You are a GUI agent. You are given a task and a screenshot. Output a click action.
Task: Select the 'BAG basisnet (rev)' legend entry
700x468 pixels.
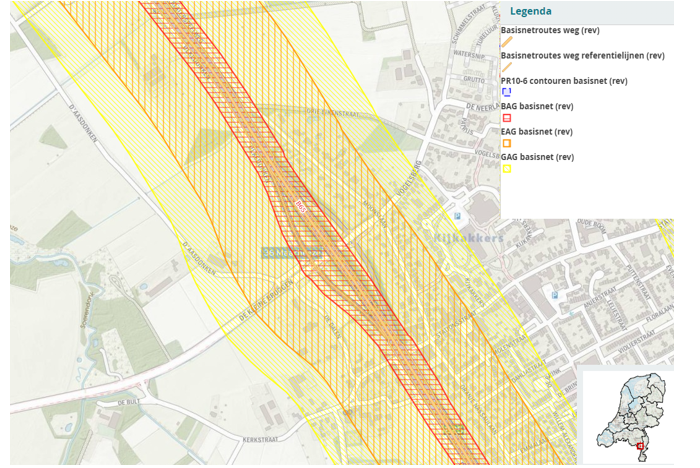(x=536, y=105)
